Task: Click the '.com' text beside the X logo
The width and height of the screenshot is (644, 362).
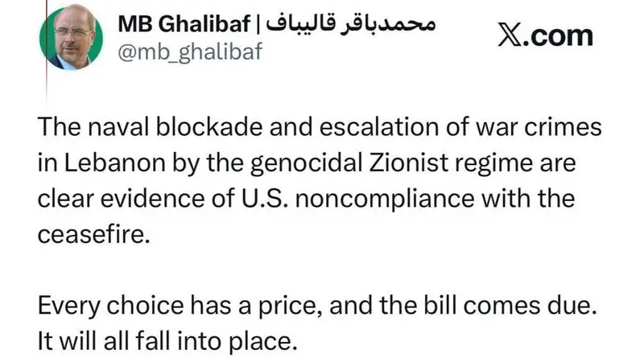Action: [558, 36]
